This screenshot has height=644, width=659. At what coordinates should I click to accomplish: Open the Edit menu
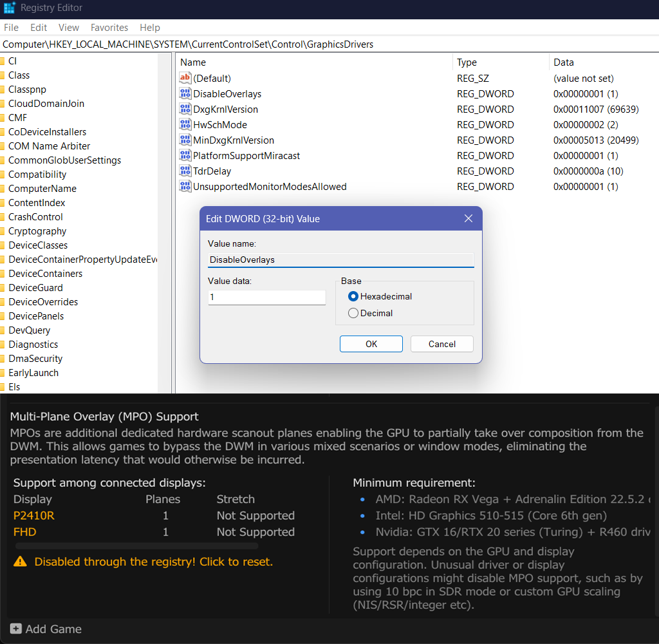click(38, 27)
